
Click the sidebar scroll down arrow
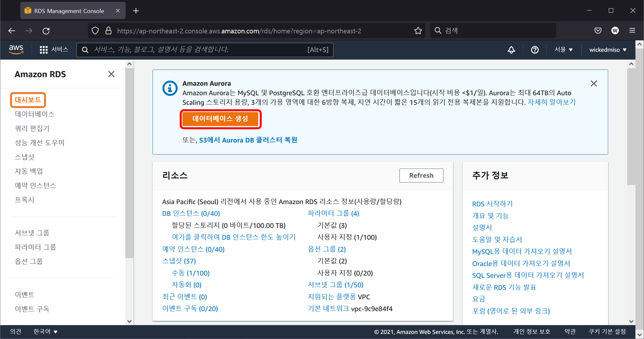[129, 321]
